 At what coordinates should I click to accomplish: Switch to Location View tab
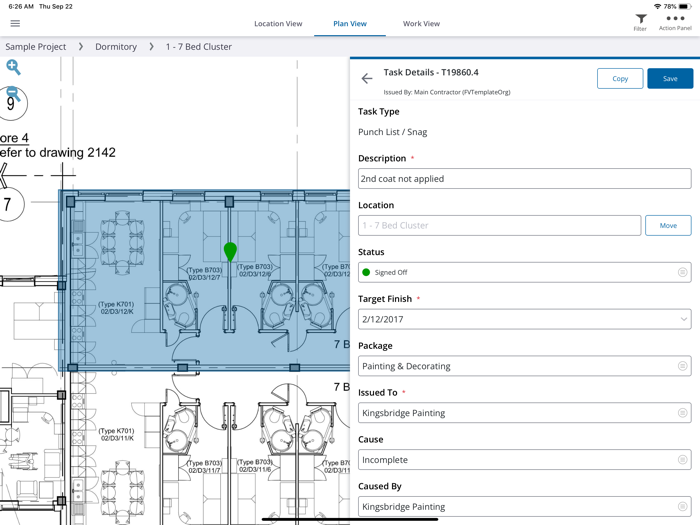click(278, 24)
